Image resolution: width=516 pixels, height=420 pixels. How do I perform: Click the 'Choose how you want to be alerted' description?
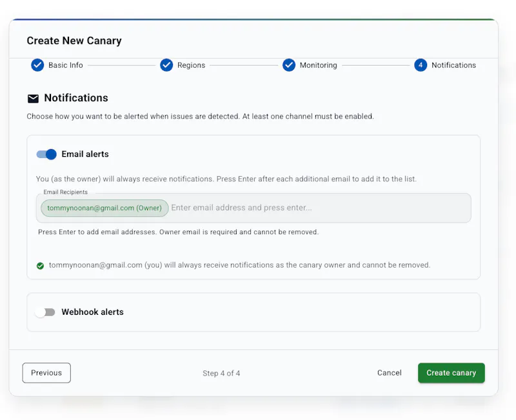pos(200,116)
